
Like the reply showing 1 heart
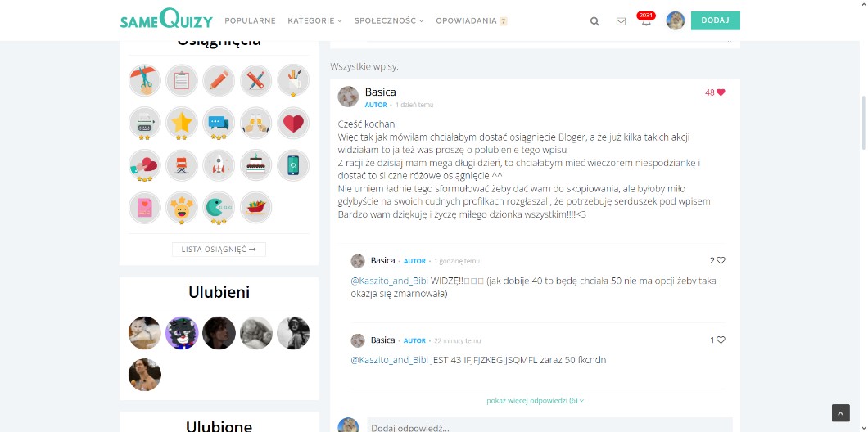click(x=721, y=340)
